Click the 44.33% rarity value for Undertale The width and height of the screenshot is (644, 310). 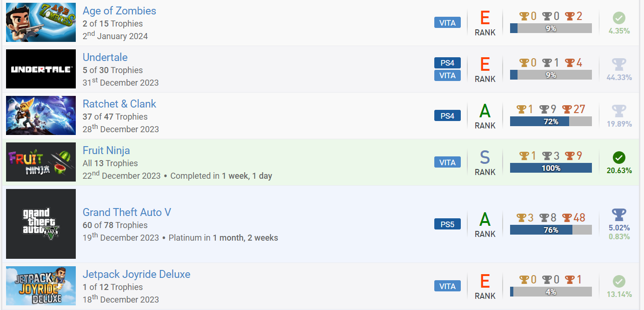pyautogui.click(x=619, y=78)
